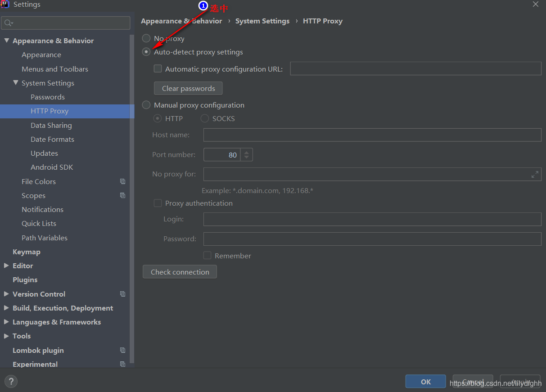
Task: Select HTTP Proxy in the tree
Action: click(67, 111)
